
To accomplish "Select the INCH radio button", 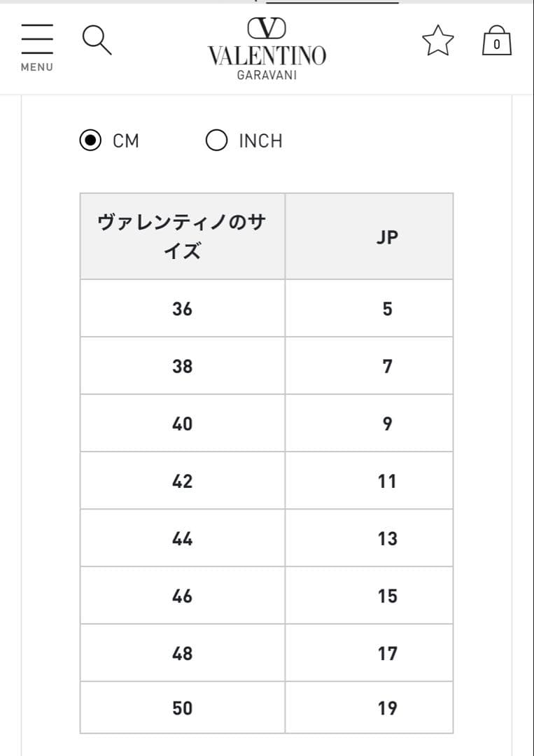I will click(216, 141).
